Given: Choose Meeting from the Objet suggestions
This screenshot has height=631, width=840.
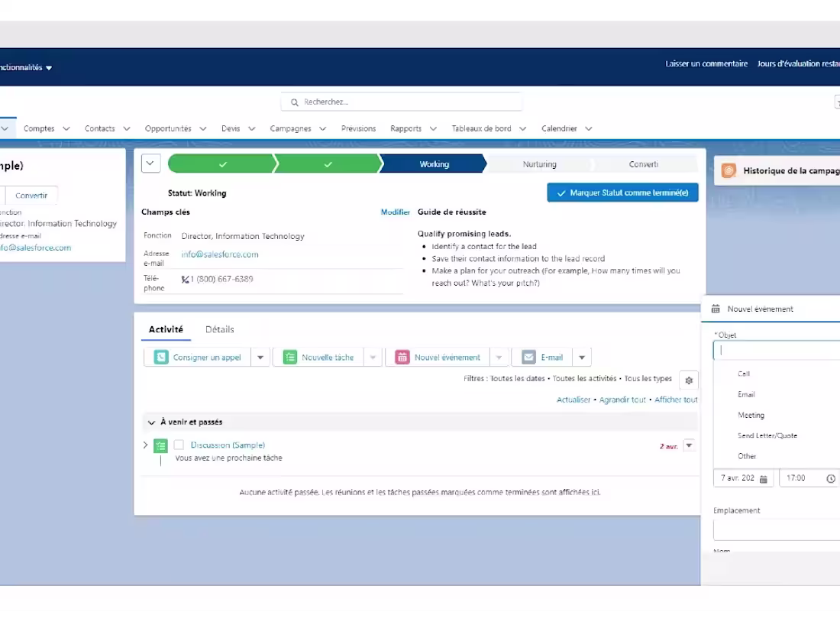Looking at the screenshot, I should [751, 415].
